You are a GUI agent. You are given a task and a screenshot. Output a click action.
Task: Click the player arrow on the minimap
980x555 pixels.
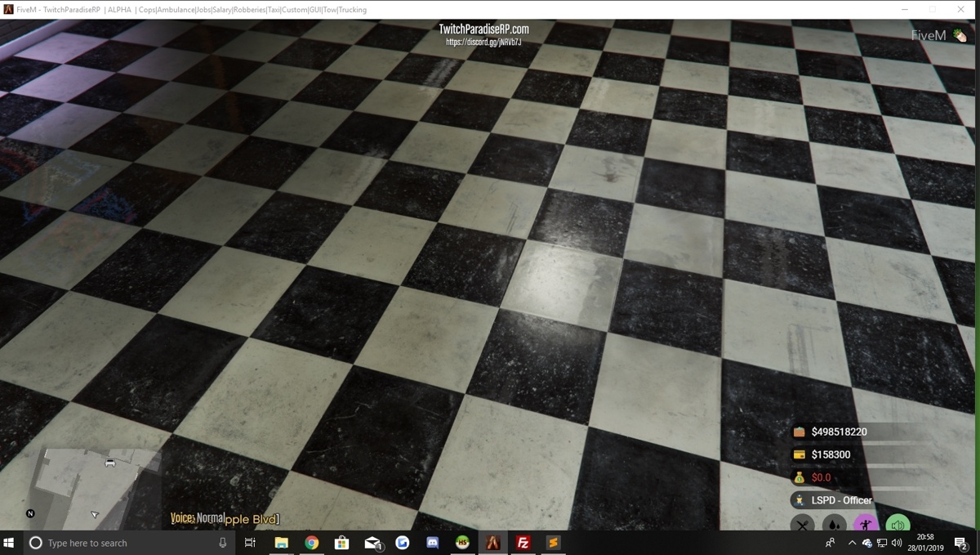[95, 515]
